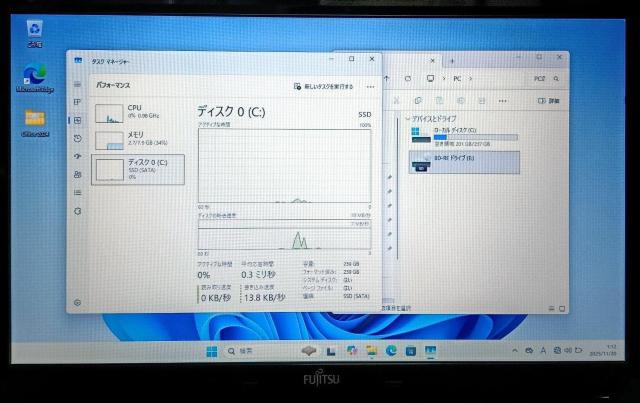Switch Explorer to details list view icon
This screenshot has height=403, width=640.
(x=551, y=309)
